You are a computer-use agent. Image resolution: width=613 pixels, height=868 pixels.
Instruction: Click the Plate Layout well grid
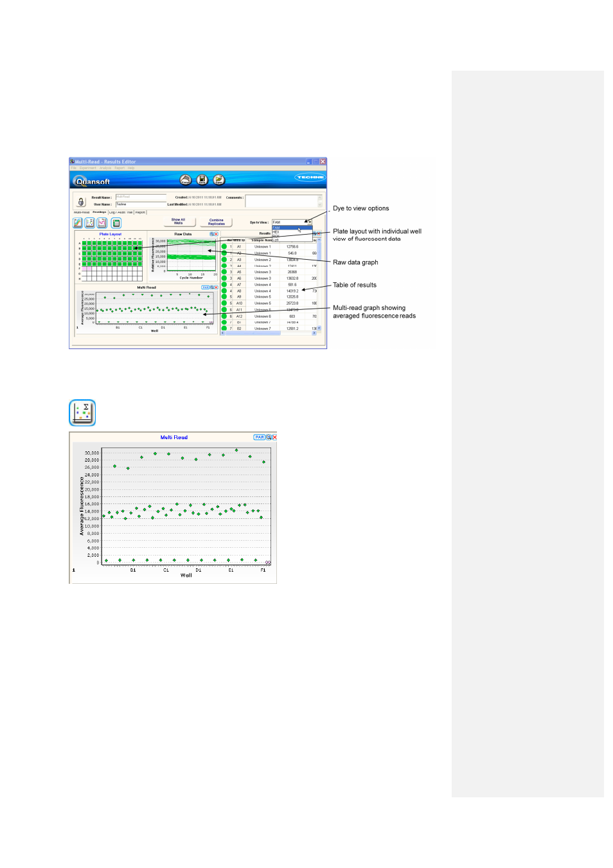click(112, 261)
